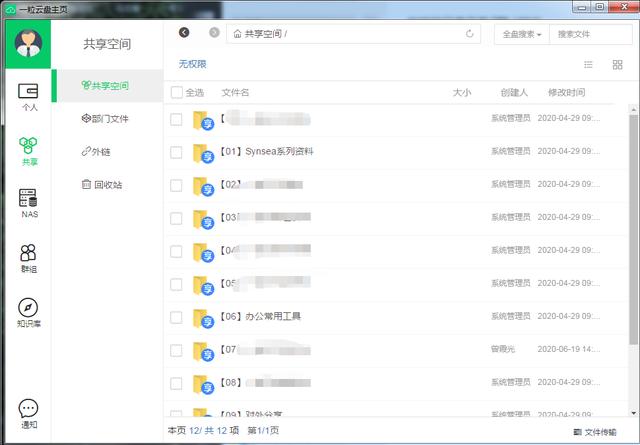Open the 【06】办公常用工具 folder name
The image size is (640, 445).
pyautogui.click(x=260, y=316)
